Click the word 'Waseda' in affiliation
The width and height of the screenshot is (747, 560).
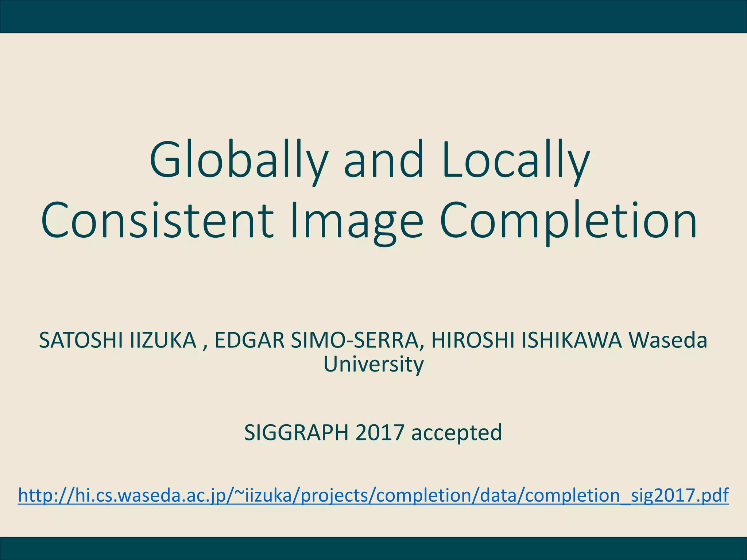[668, 341]
